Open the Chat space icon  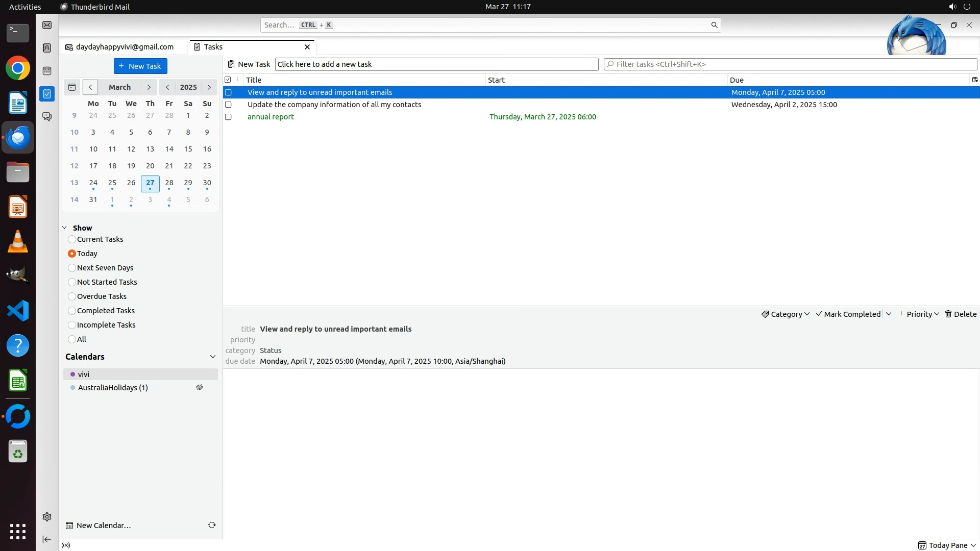point(47,117)
